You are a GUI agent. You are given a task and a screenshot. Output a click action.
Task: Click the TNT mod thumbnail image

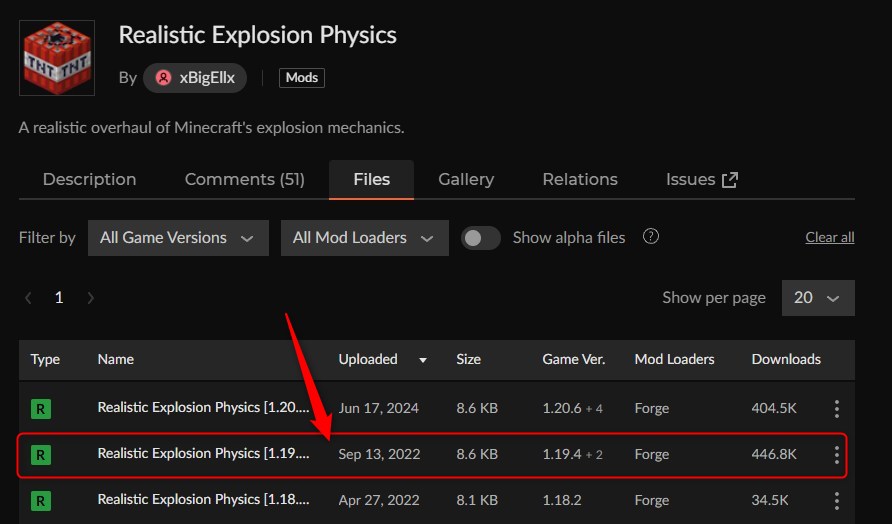[x=57, y=58]
